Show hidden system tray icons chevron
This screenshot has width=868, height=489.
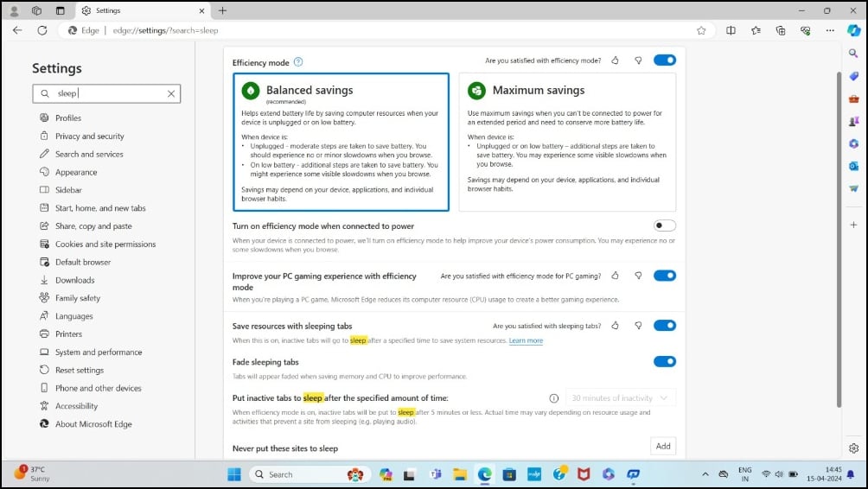click(x=705, y=474)
